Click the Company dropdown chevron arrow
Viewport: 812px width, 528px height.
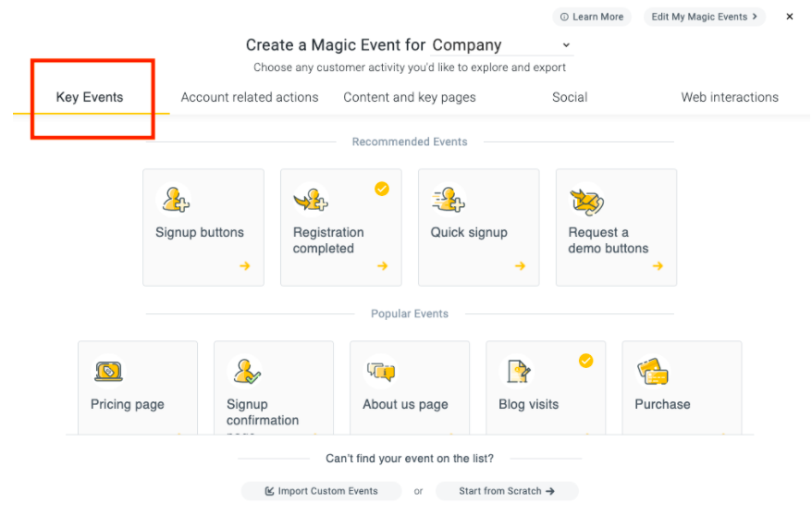click(567, 45)
